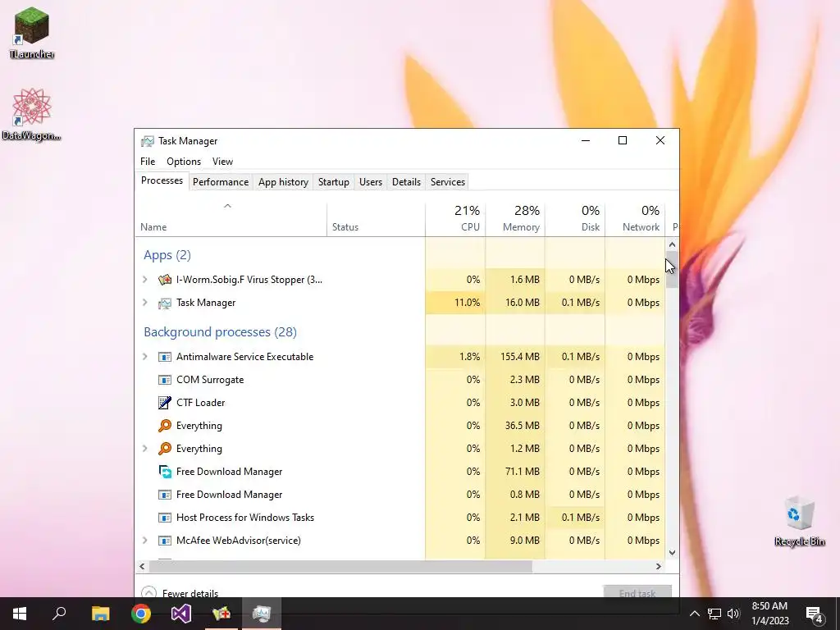
Task: Click the Free Download Manager icon using 71.1 MB
Action: tap(165, 472)
